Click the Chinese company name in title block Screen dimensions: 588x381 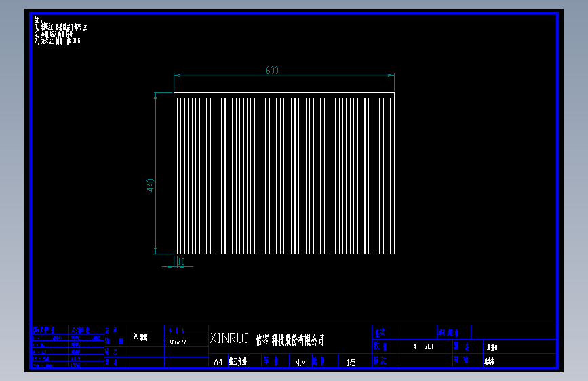pyautogui.click(x=290, y=340)
